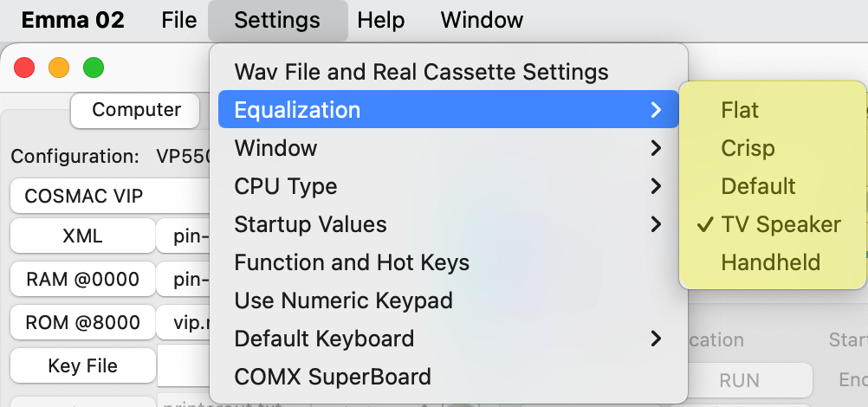The image size is (868, 407).
Task: Open the Help menu in menu bar
Action: 381,20
